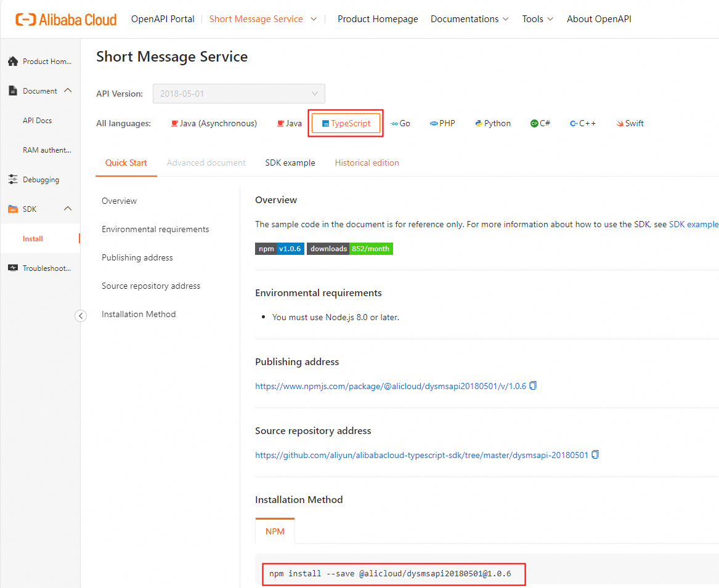Screen dimensions: 719x588
Task: Select the PHP language label
Action: 447,123
